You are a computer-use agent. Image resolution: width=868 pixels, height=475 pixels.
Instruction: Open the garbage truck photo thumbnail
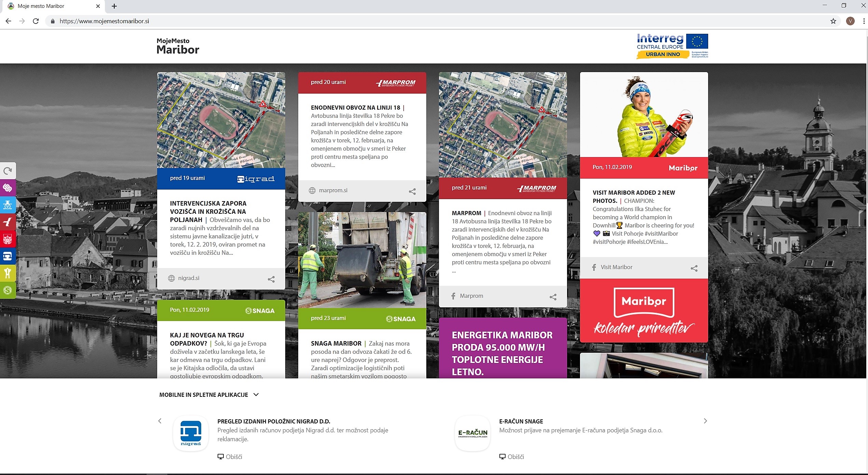[362, 260]
